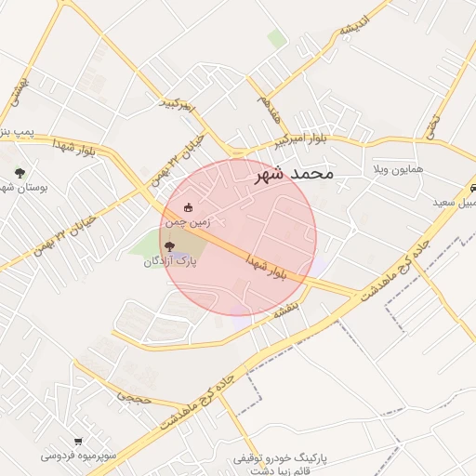Click the پمپ بنزین gas station label
Viewport: 476px width, 476px height.
[17, 133]
